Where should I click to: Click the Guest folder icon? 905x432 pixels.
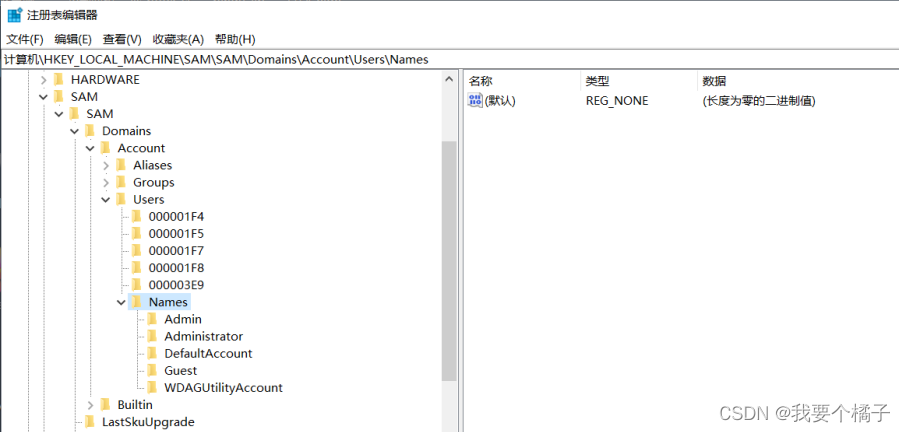(x=152, y=370)
